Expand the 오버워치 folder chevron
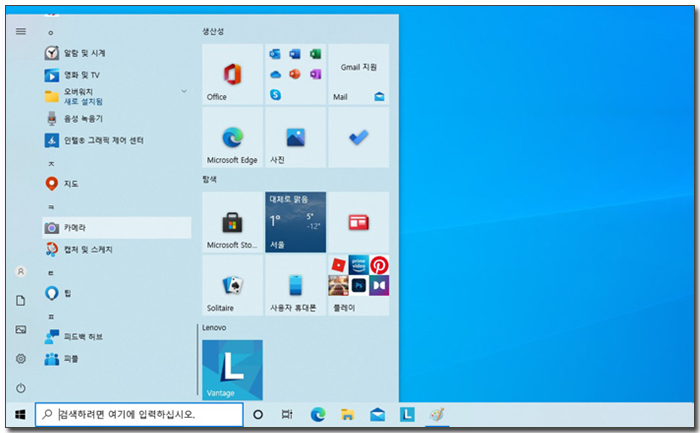The width and height of the screenshot is (700, 433). (183, 92)
